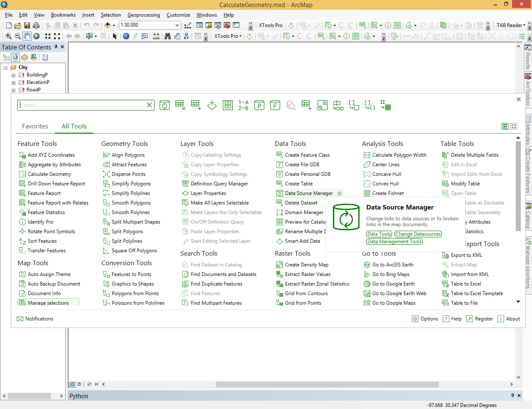Pin the Python window auto-hide

point(512,396)
